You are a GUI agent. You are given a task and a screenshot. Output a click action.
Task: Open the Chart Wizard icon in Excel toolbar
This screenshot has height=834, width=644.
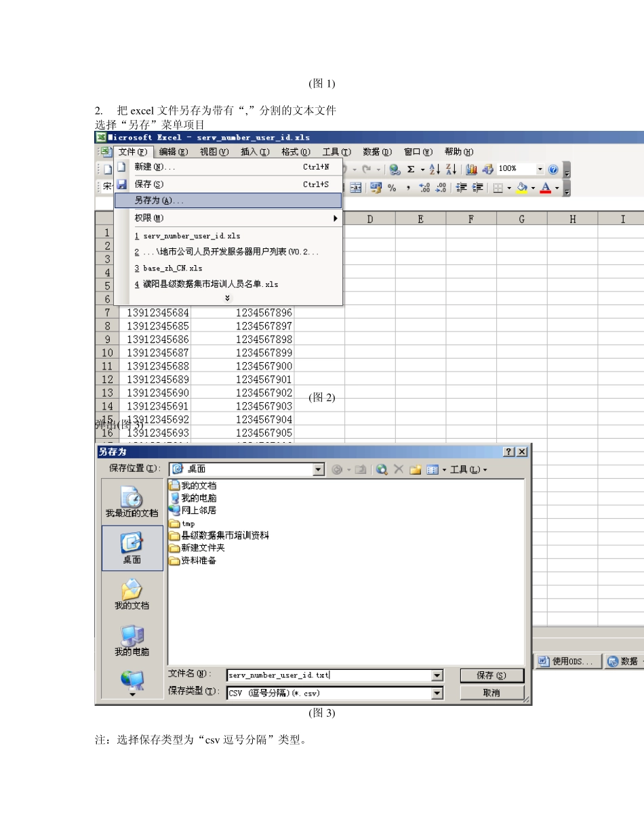(x=471, y=170)
